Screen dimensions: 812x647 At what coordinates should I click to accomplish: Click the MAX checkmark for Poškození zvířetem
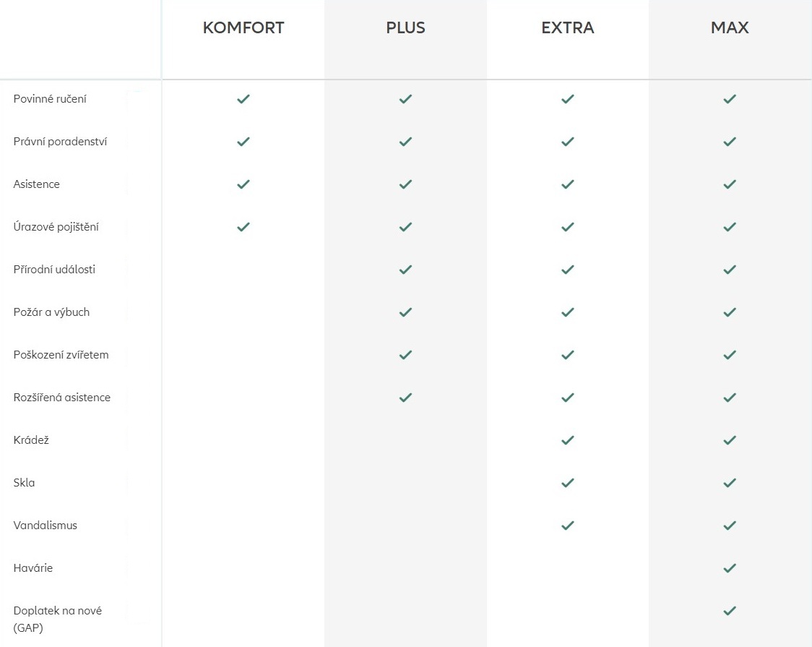(730, 355)
